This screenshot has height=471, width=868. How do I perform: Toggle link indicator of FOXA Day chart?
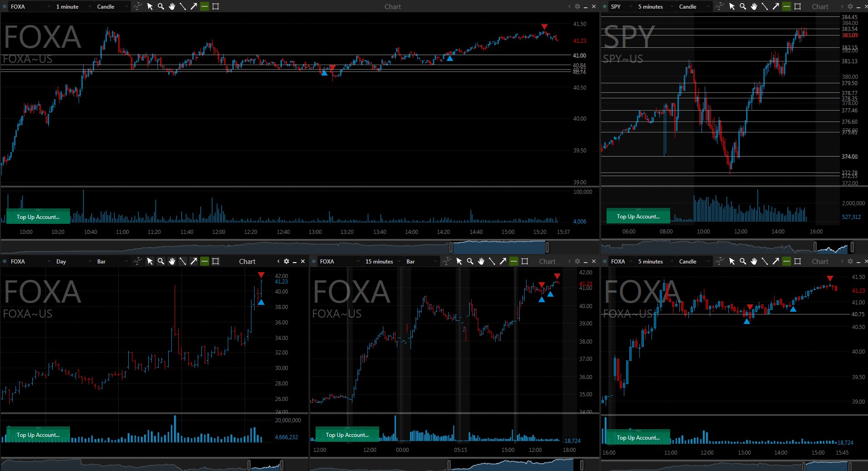[5, 261]
